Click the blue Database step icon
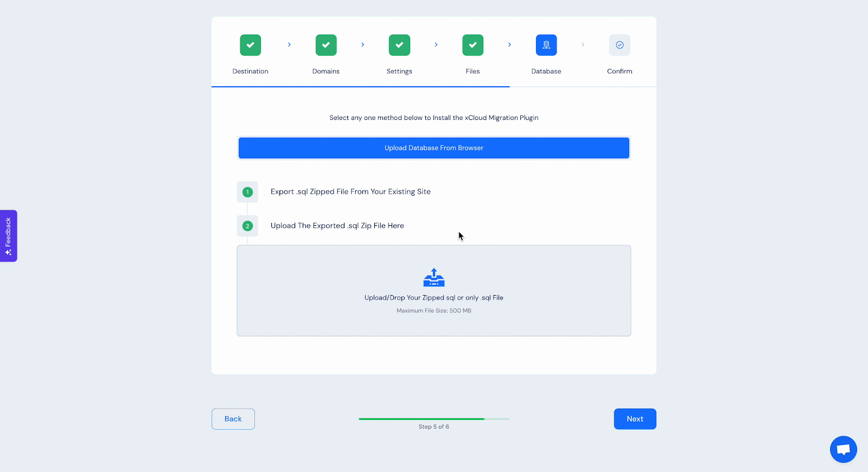 546,45
